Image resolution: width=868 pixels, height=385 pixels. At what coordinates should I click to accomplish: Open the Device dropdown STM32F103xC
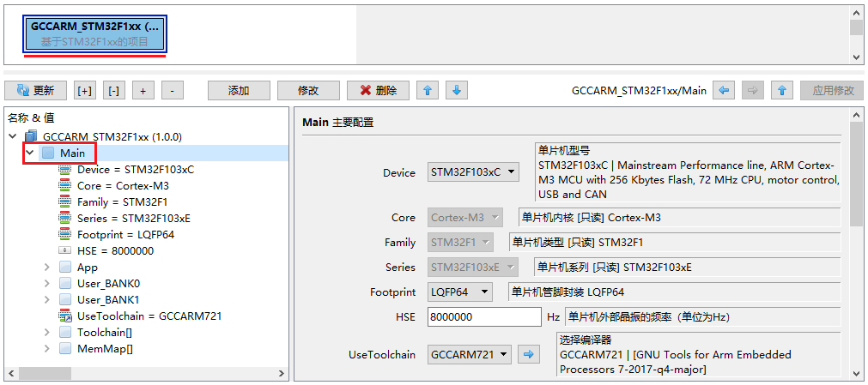click(x=474, y=172)
